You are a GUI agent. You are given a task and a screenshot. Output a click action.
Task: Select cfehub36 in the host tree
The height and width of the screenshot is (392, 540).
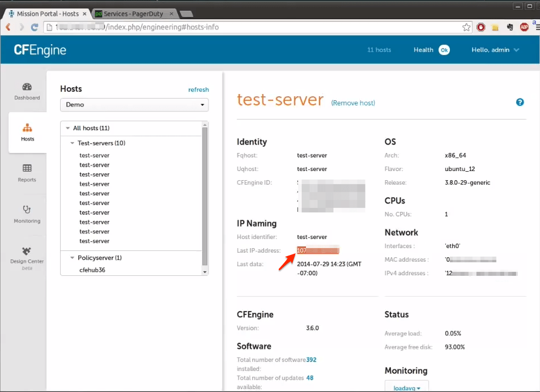click(x=92, y=270)
